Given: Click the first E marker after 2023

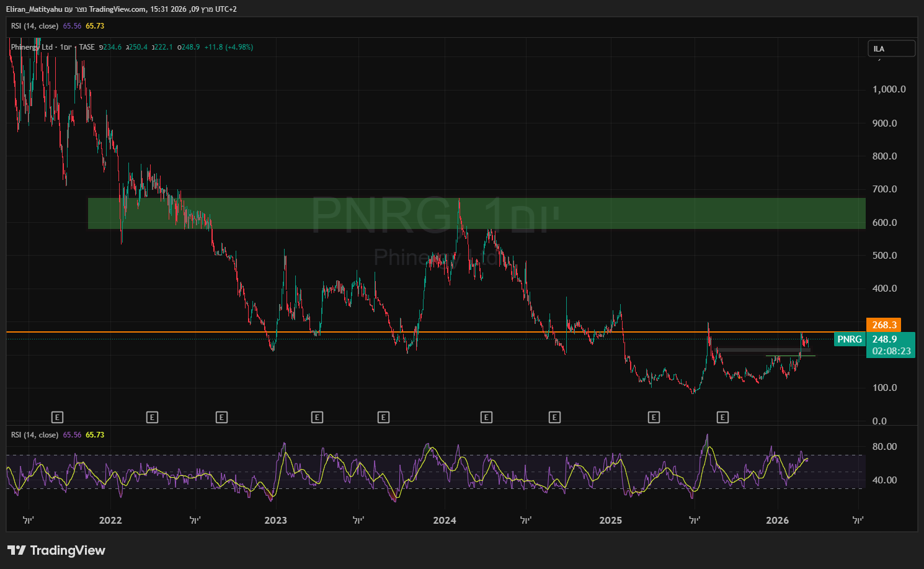Looking at the screenshot, I should coord(317,418).
